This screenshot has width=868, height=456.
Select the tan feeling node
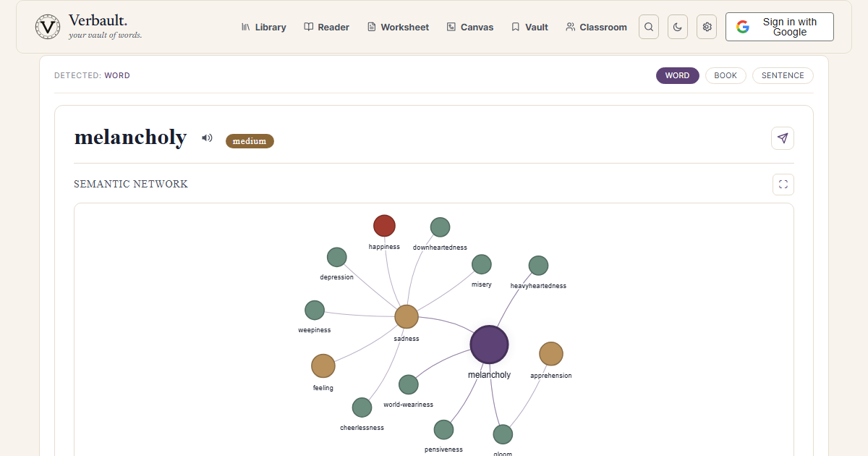tap(323, 366)
